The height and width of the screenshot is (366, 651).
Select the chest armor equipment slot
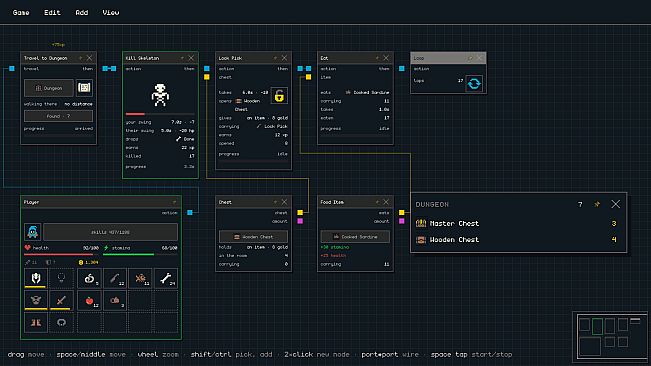[x=36, y=300]
